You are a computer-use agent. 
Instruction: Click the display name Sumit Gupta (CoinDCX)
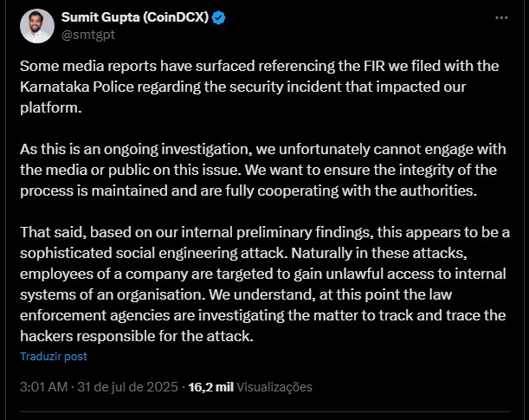[x=135, y=16]
